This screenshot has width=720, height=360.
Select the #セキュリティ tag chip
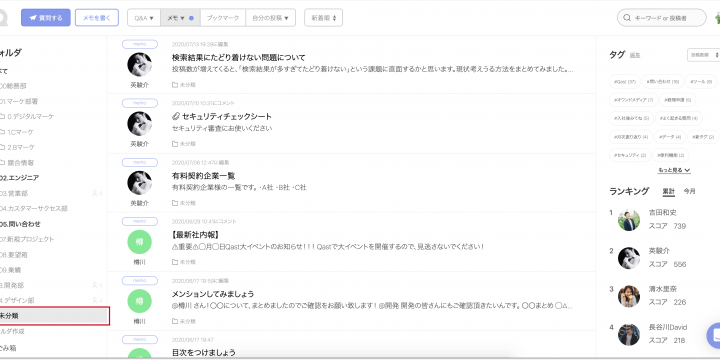(630, 155)
